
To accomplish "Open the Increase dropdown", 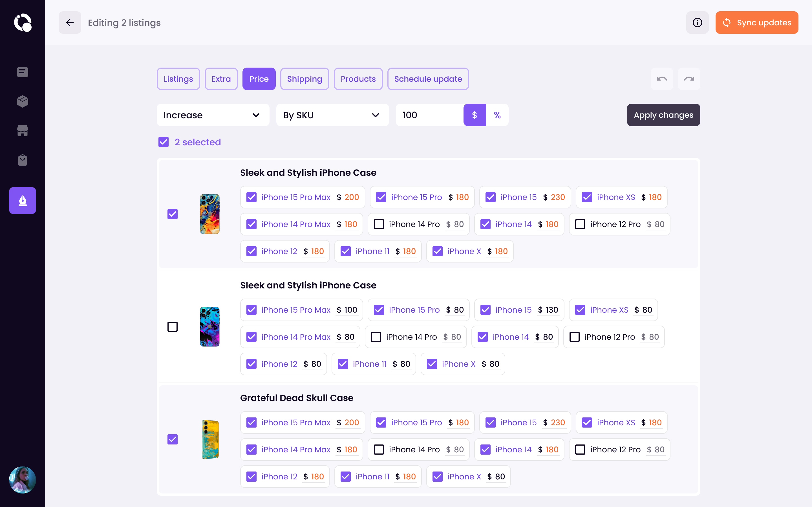I will (x=213, y=115).
